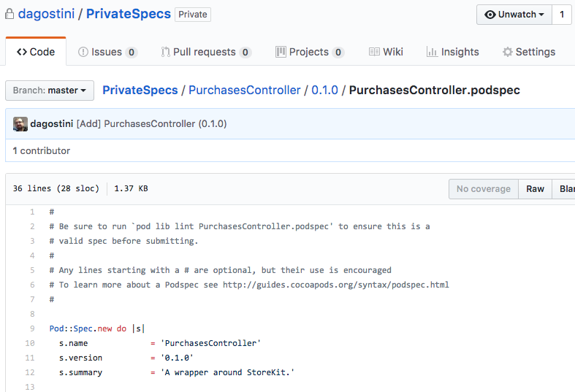Viewport: 575px width, 392px height.
Task: Click the Projects board icon
Action: pyautogui.click(x=281, y=52)
